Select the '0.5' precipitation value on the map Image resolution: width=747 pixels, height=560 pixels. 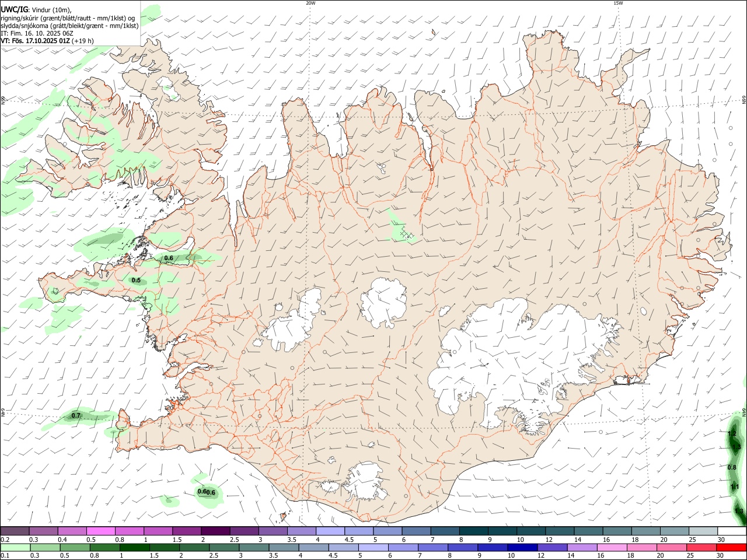(136, 281)
